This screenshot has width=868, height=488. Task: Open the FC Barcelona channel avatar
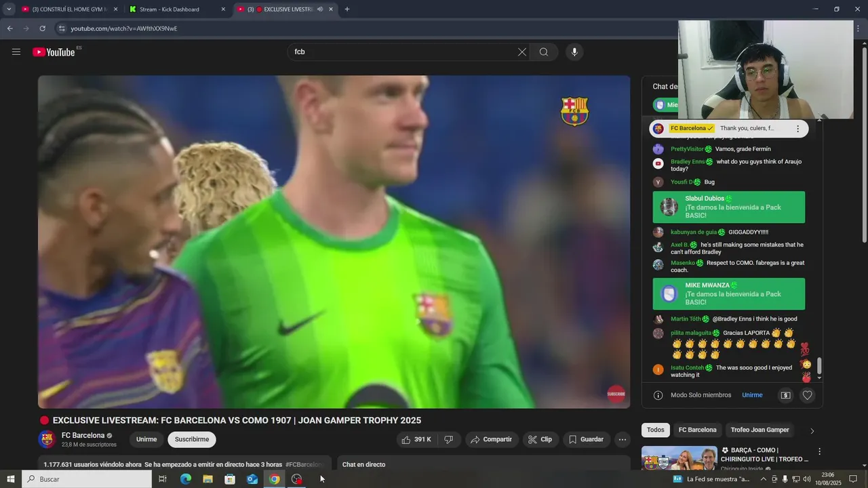click(x=47, y=439)
